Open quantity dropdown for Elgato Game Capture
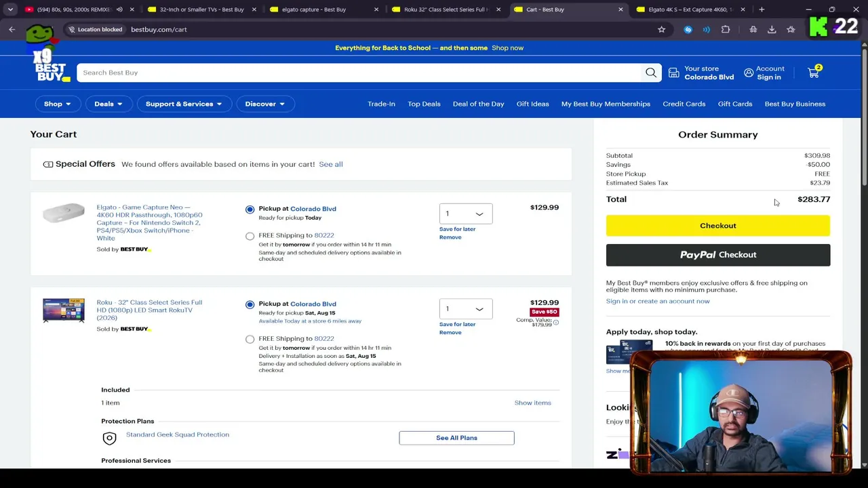 (466, 213)
